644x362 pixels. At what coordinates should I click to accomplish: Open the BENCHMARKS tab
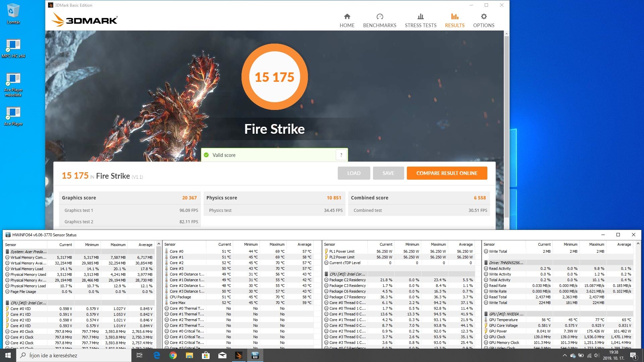(380, 20)
